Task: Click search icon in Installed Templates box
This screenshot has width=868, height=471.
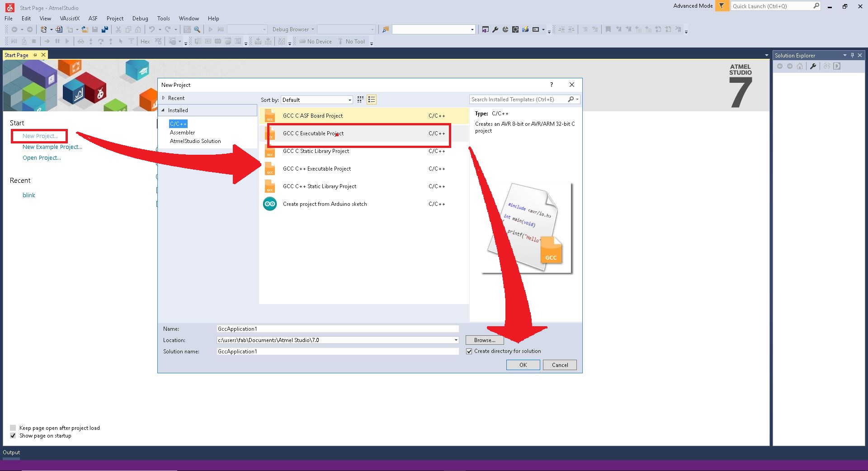Action: [x=571, y=100]
